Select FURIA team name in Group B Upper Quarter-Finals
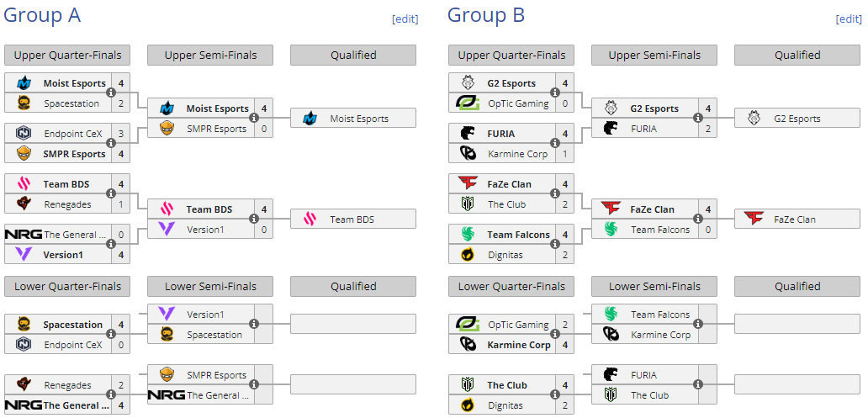This screenshot has width=868, height=418. tap(501, 134)
